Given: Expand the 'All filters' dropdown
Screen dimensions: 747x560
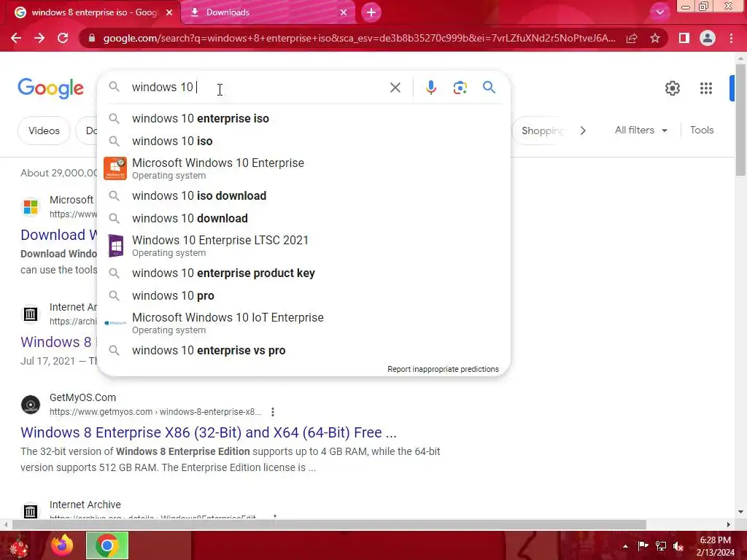Looking at the screenshot, I should point(640,130).
